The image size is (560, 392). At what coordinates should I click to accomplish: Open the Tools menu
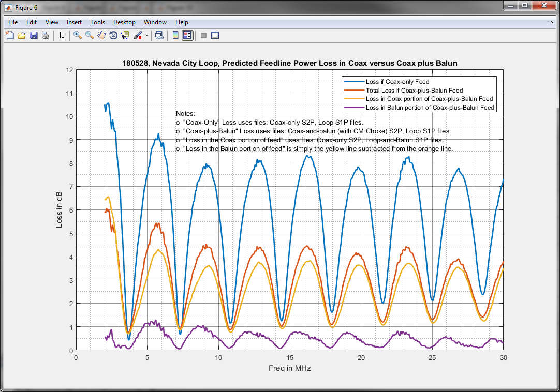click(97, 22)
